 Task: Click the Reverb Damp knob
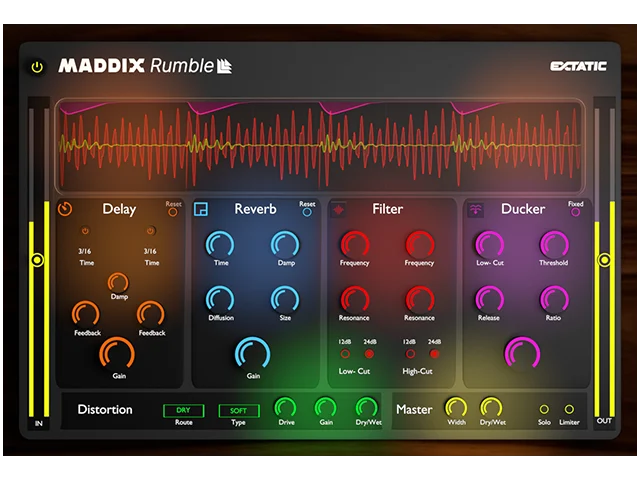coord(285,245)
